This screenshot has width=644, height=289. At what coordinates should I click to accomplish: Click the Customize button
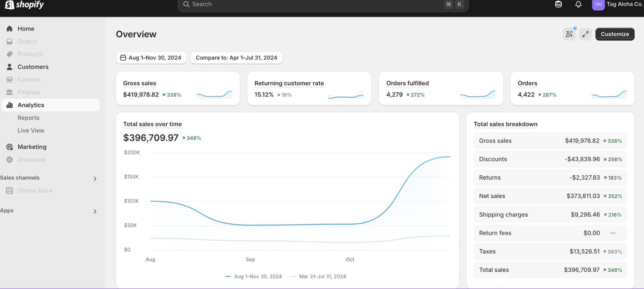point(615,34)
